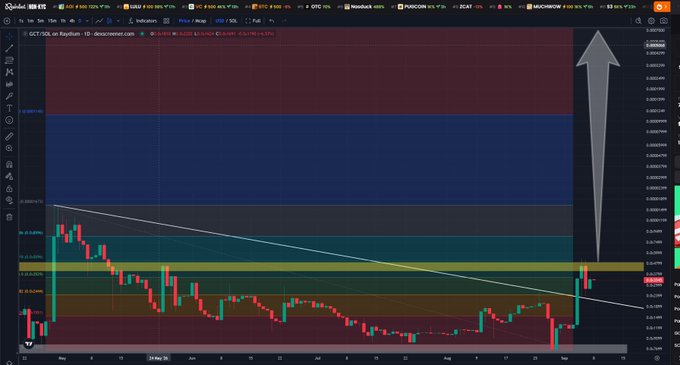Switch to the 15m timeframe
Viewport: 680px width, 365px height.
coord(52,21)
